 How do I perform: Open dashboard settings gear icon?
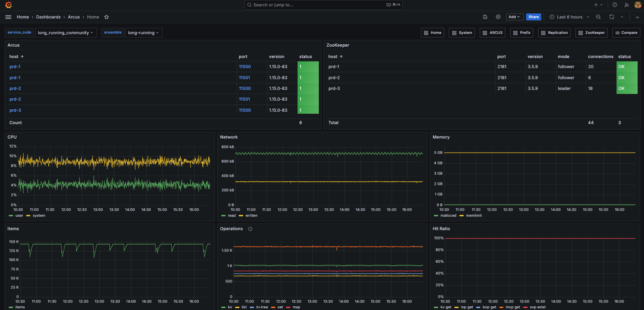[x=498, y=17]
